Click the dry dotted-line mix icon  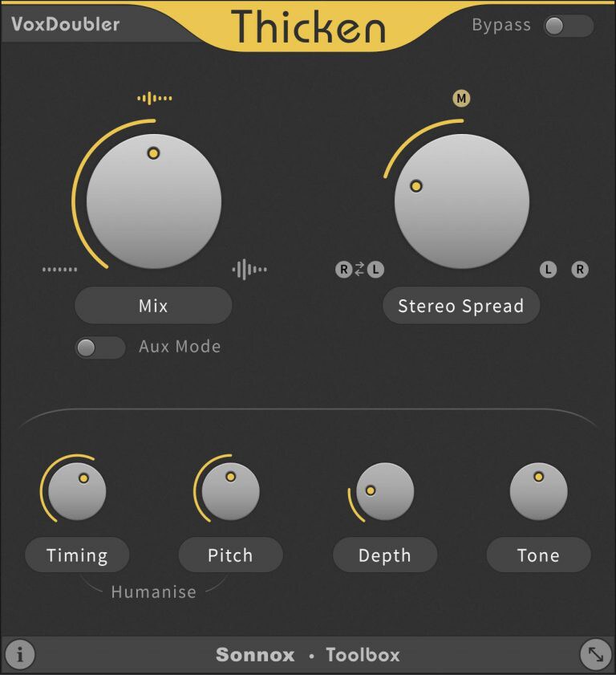[60, 270]
